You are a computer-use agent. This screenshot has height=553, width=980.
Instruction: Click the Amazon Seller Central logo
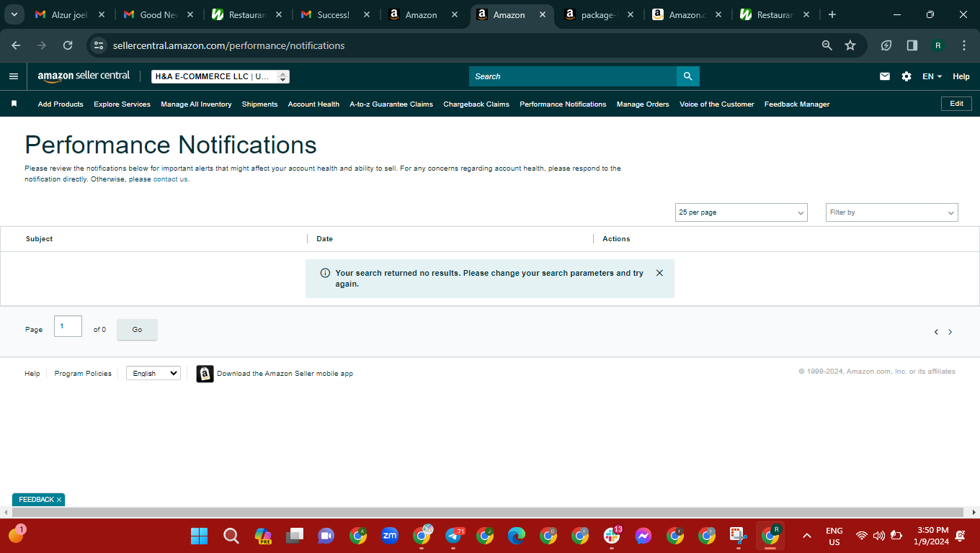click(84, 76)
